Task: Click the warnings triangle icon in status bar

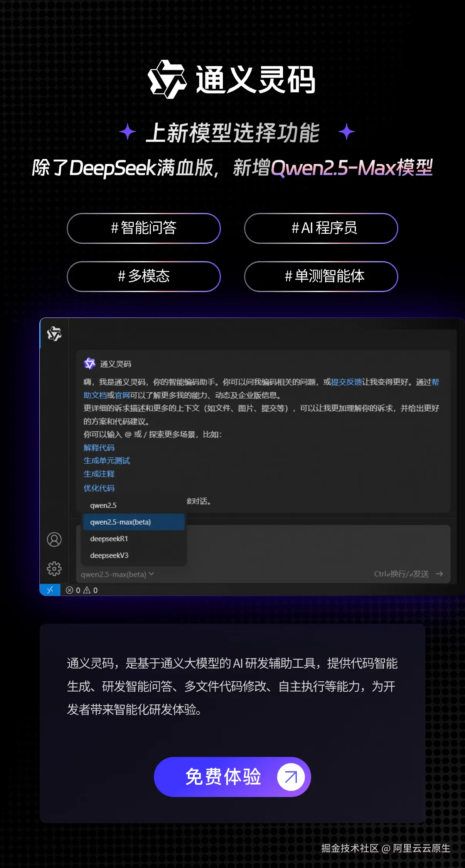Action: point(87,590)
